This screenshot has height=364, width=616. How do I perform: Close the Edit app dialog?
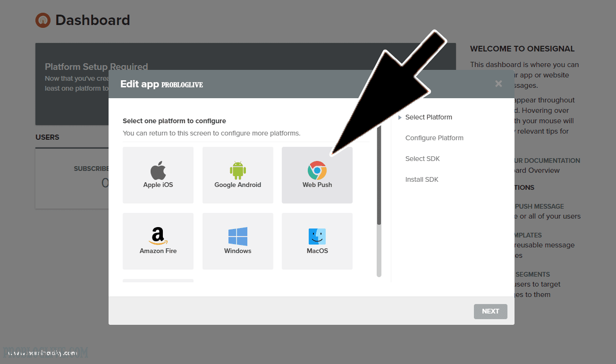click(498, 84)
